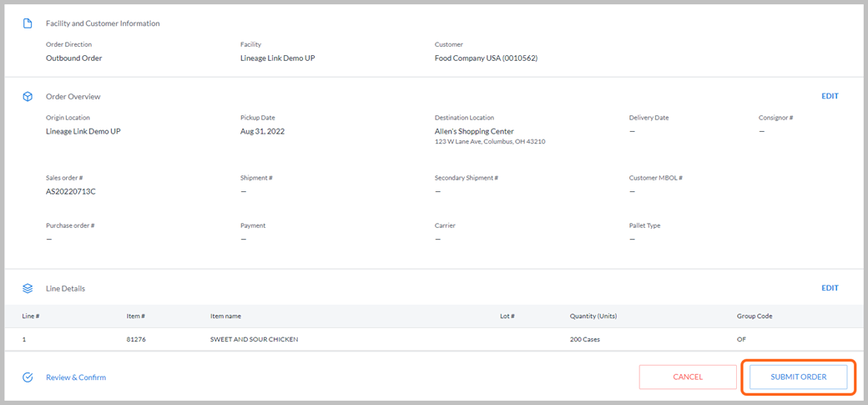The height and width of the screenshot is (405, 868).
Task: Click item number 81276
Action: [135, 340]
